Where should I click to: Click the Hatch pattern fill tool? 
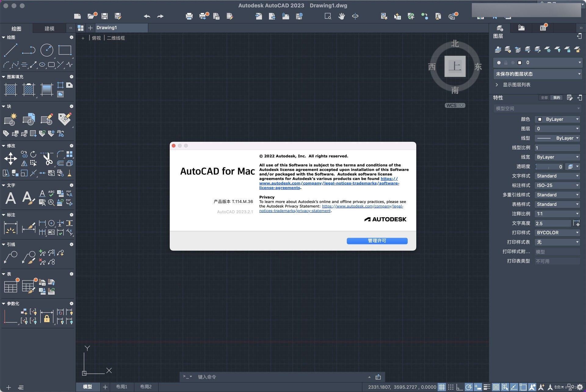coord(11,89)
